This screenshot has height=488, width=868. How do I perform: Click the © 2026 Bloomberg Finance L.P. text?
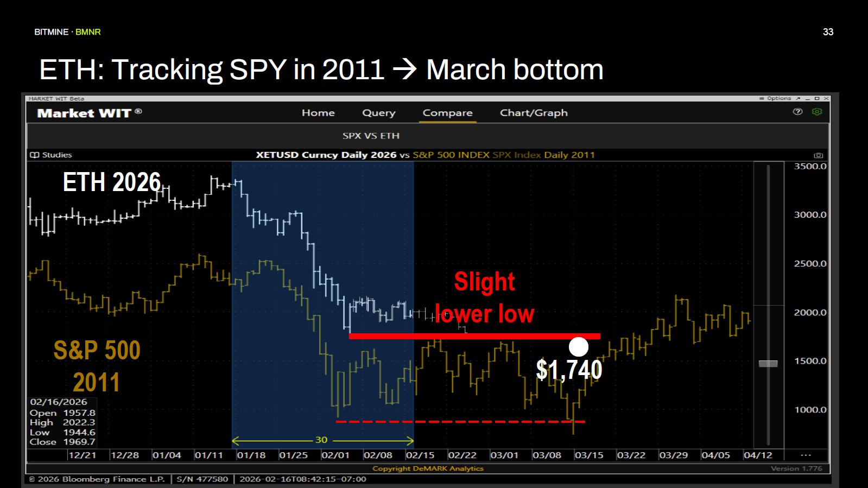click(x=97, y=479)
